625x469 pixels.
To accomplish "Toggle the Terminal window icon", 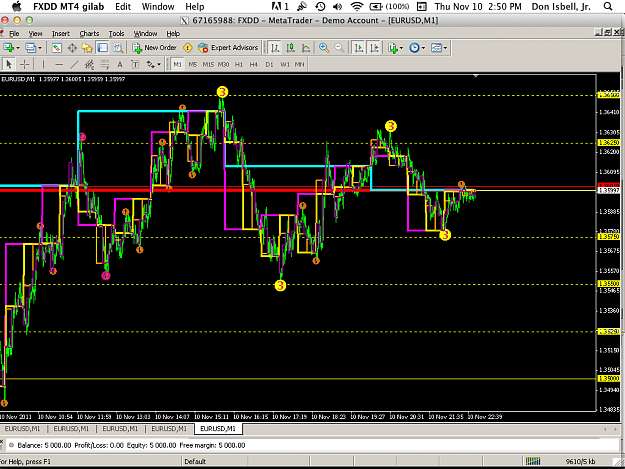I will tap(102, 48).
